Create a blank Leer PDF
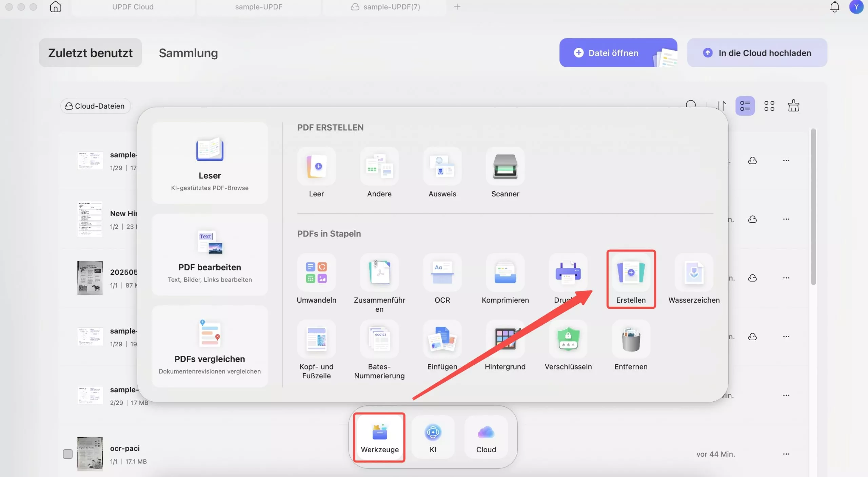Image resolution: width=868 pixels, height=477 pixels. click(316, 167)
